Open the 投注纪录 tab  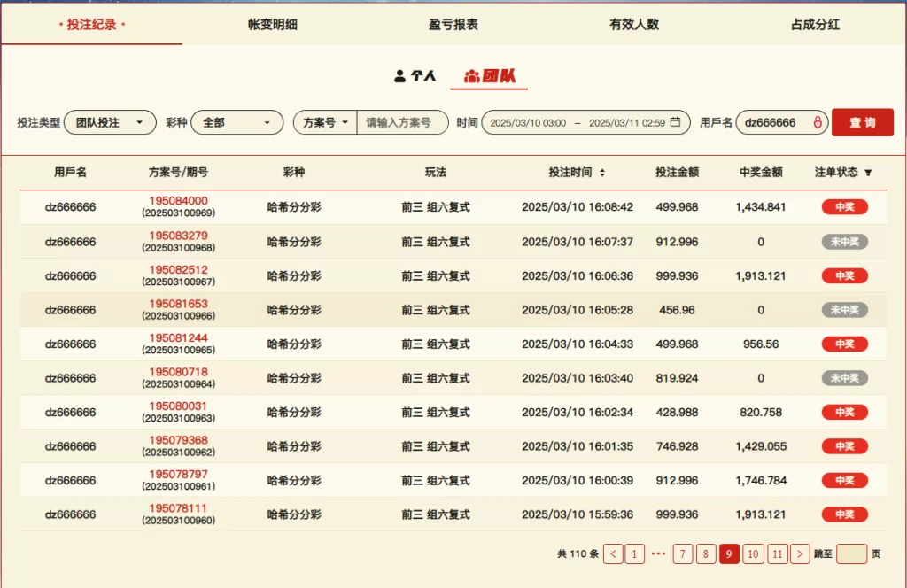91,24
